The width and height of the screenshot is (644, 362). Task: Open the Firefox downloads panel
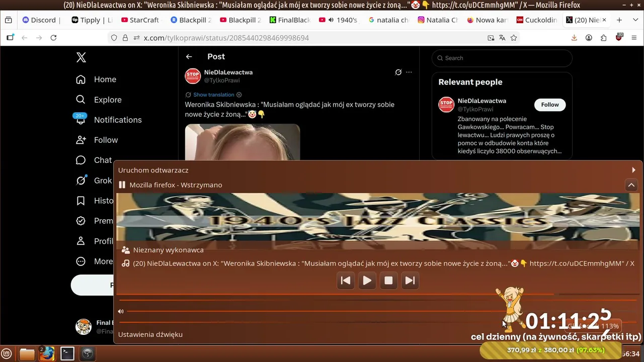[574, 38]
